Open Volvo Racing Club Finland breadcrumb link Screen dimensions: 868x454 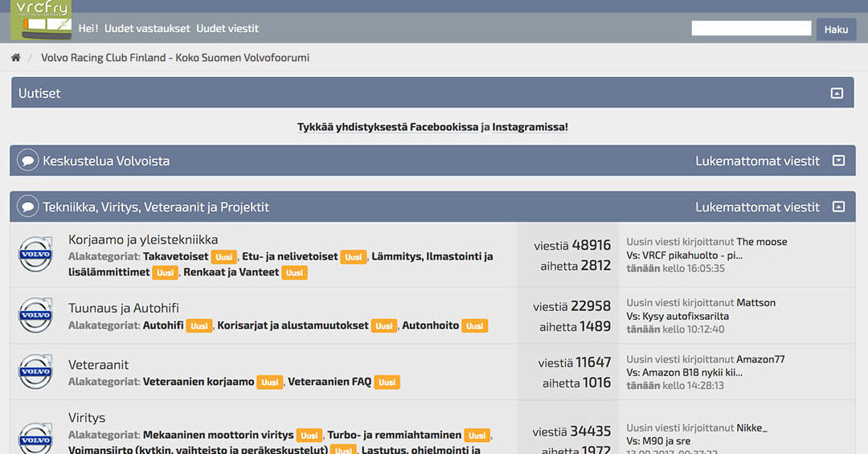click(x=175, y=58)
